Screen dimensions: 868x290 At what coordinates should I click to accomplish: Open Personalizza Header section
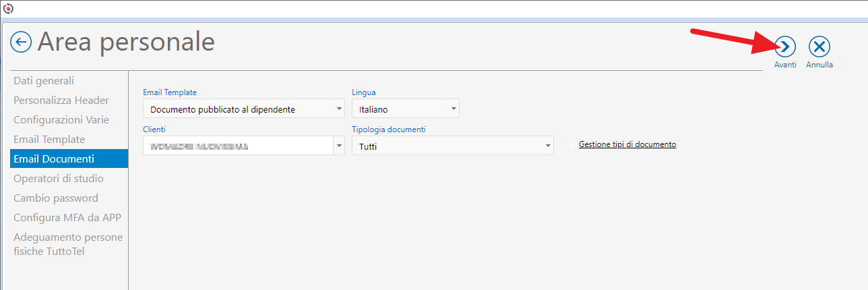[x=61, y=100]
